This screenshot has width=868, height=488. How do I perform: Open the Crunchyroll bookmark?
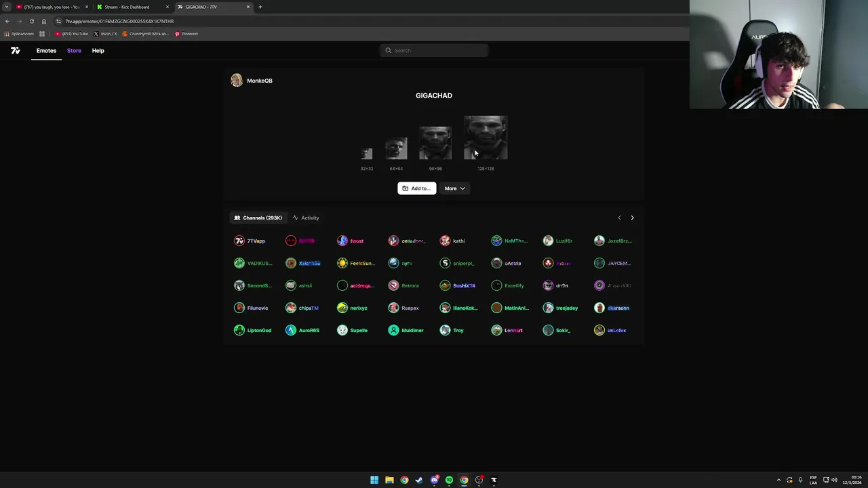(x=146, y=34)
